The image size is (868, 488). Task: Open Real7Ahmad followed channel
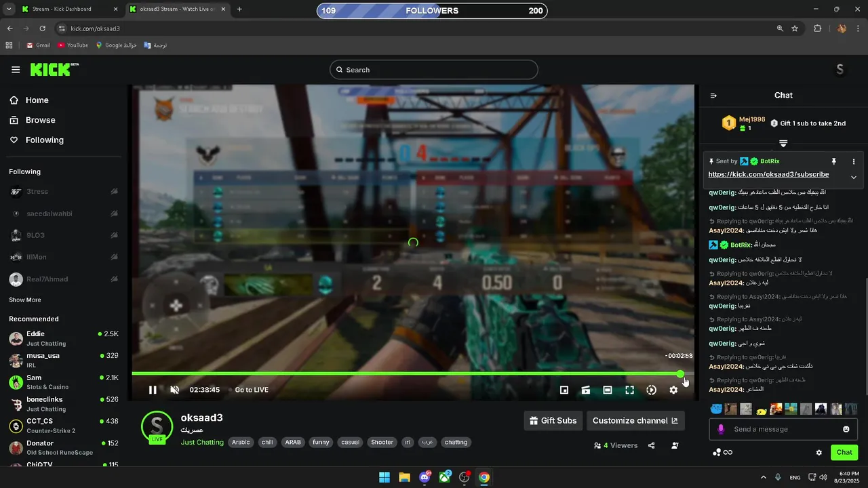(64, 279)
